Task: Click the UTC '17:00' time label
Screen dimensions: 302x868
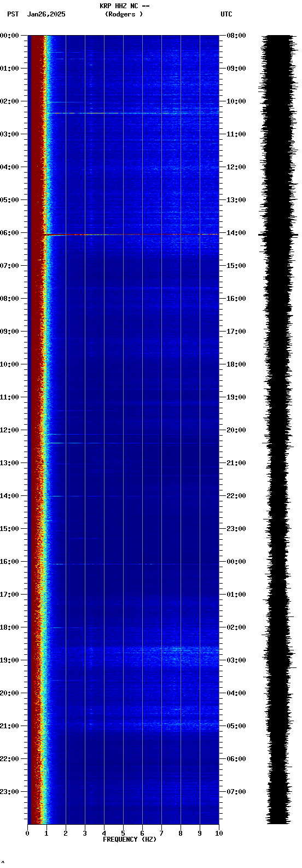Action: coord(236,332)
